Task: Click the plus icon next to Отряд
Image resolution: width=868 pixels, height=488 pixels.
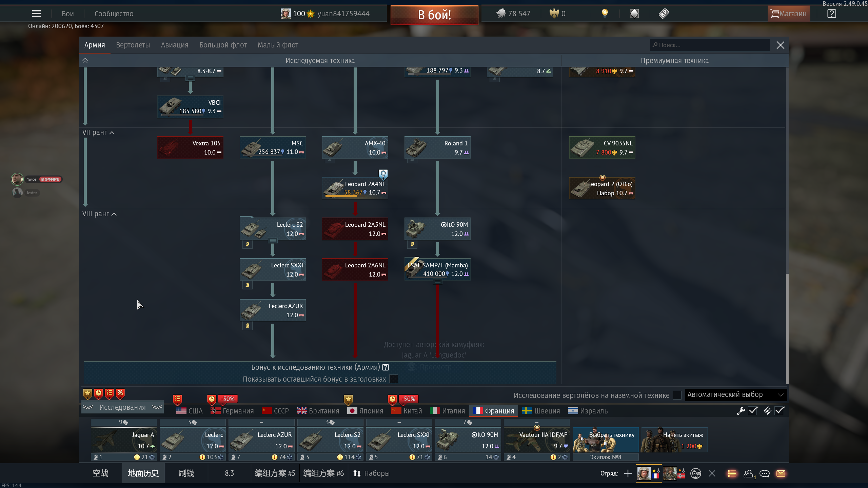Action: [628, 473]
